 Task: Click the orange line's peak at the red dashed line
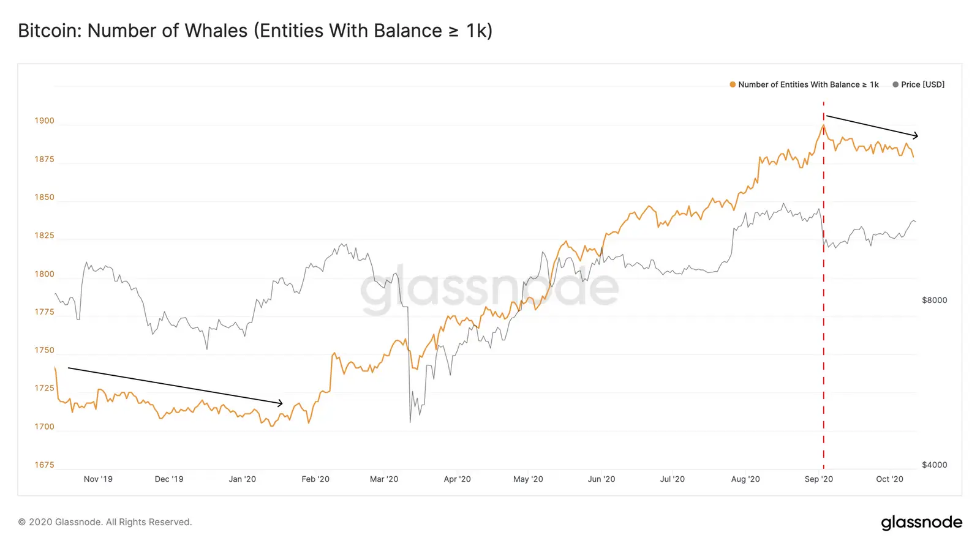point(823,125)
